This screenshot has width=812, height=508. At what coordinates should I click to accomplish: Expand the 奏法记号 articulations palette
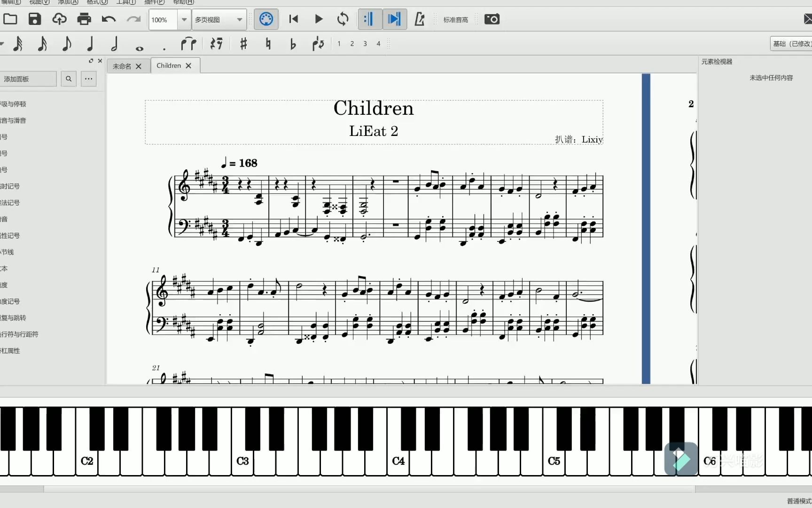[x=10, y=203]
